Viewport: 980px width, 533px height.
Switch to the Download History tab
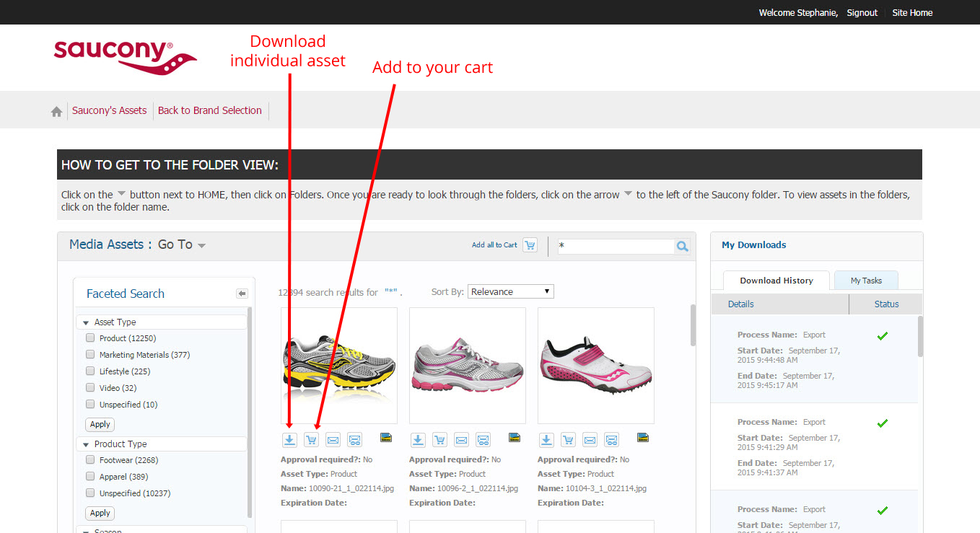(x=776, y=281)
